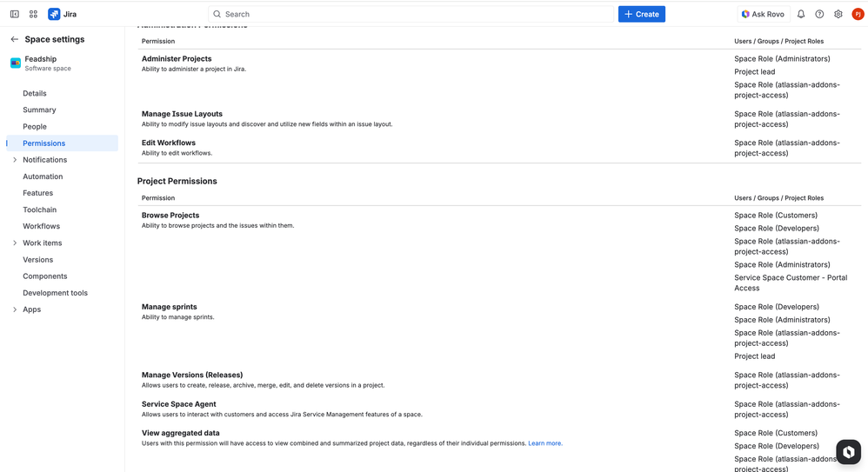
Task: Open the Automation settings page
Action: tap(43, 176)
